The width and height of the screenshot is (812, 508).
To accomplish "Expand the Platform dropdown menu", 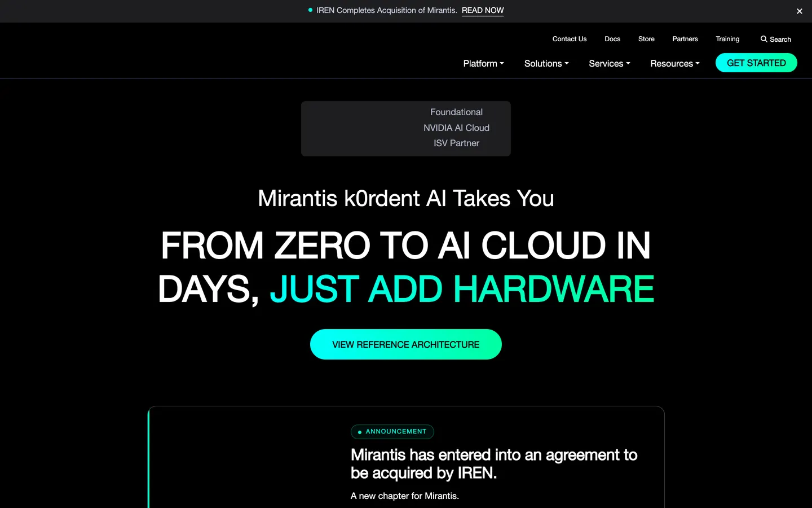I will click(x=483, y=63).
